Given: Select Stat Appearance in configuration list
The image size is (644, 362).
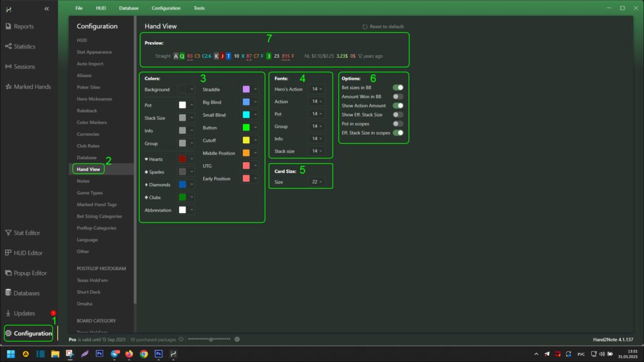Looking at the screenshot, I should tap(94, 52).
